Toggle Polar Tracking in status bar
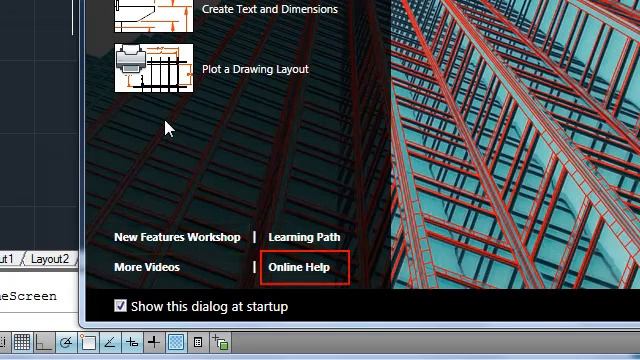Viewport: 640px width, 360px height. (x=66, y=342)
